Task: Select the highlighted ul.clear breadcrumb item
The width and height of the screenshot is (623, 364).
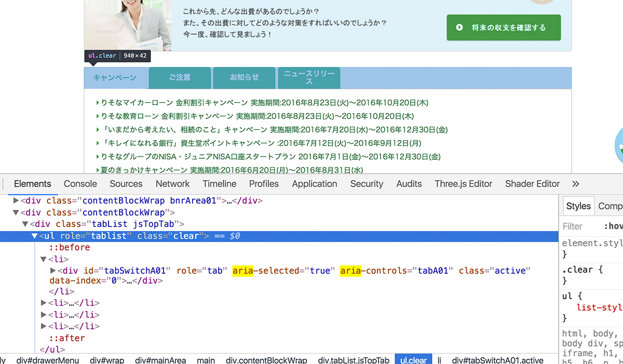Action: [x=413, y=360]
